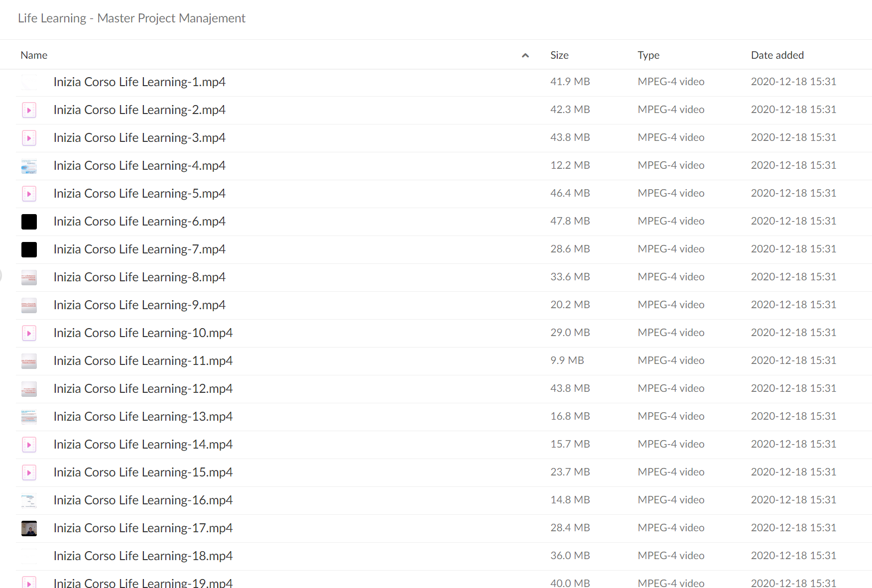Click the 12.2 MB size value

pyautogui.click(x=570, y=165)
